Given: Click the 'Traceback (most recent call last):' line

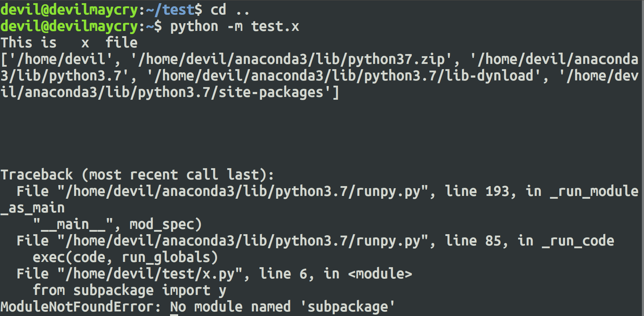Looking at the screenshot, I should click(137, 175).
